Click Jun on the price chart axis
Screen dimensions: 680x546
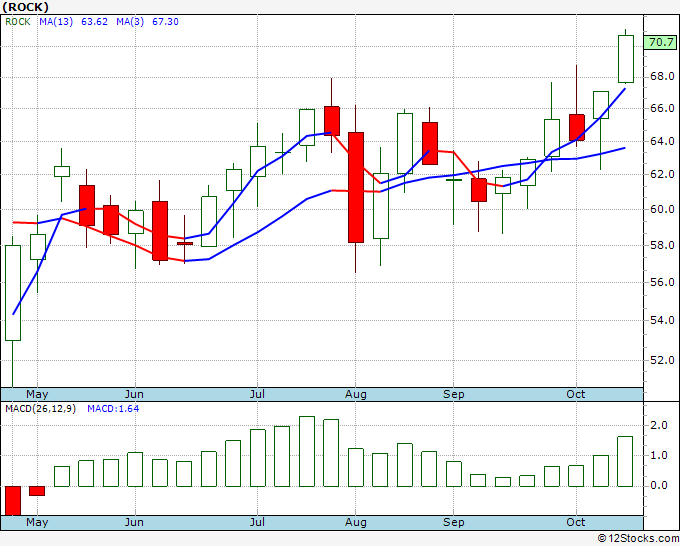click(134, 394)
